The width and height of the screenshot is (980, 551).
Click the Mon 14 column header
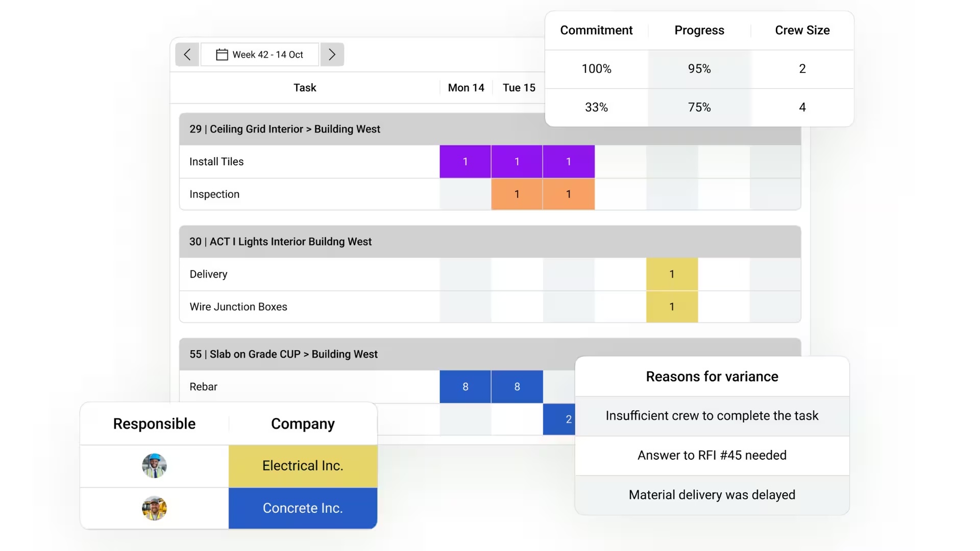click(x=465, y=88)
